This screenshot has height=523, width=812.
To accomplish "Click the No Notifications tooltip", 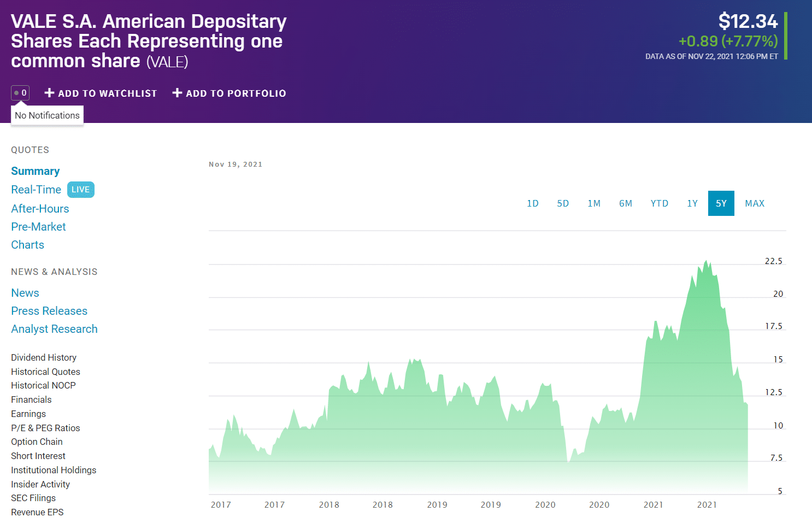I will [x=47, y=115].
